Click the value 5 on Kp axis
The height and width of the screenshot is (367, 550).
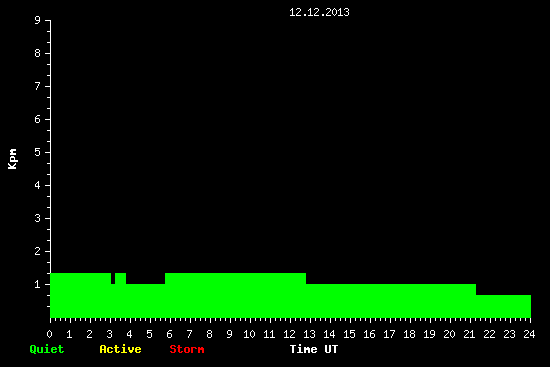pos(38,152)
